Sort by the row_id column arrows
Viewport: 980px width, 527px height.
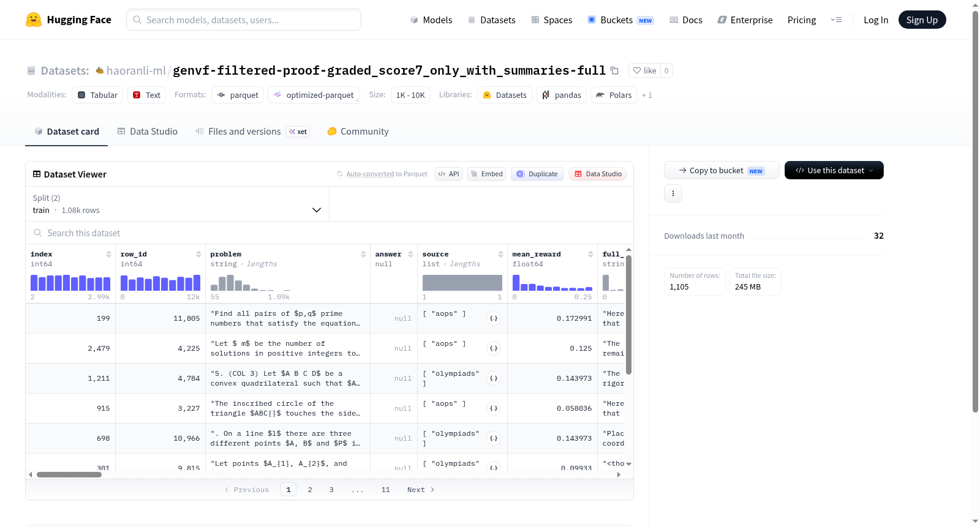[198, 254]
